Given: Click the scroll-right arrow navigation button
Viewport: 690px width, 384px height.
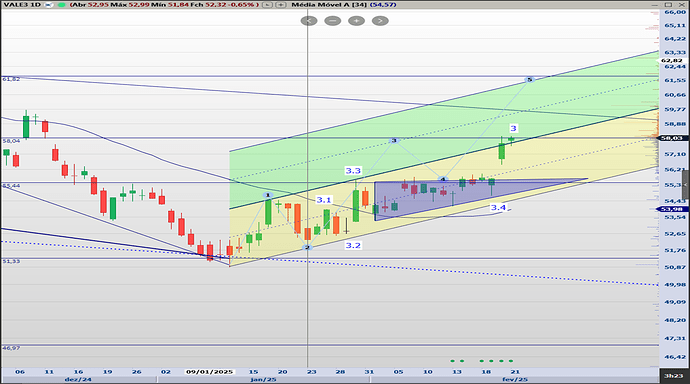Looking at the screenshot, I should [x=380, y=21].
